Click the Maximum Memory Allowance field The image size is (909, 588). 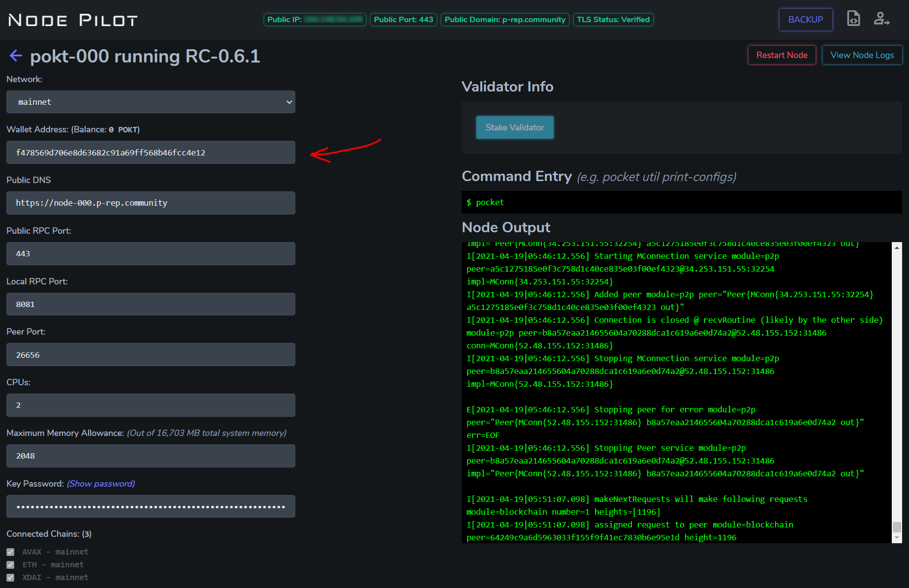(x=151, y=456)
